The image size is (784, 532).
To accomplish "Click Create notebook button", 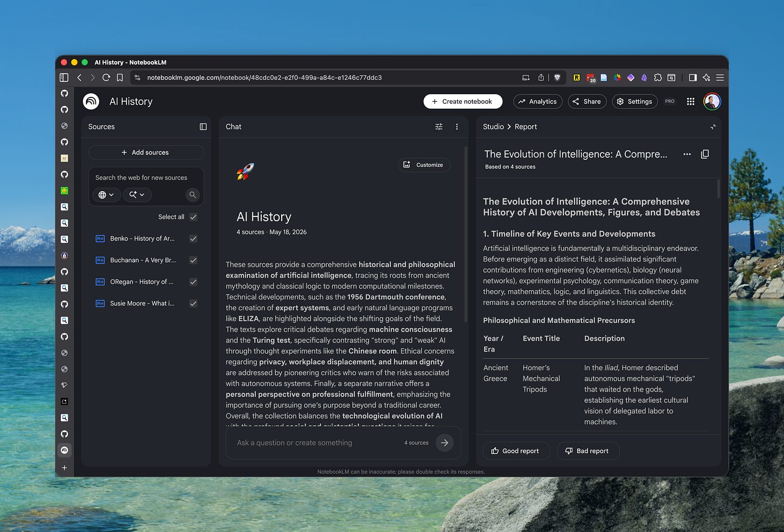I will point(463,101).
